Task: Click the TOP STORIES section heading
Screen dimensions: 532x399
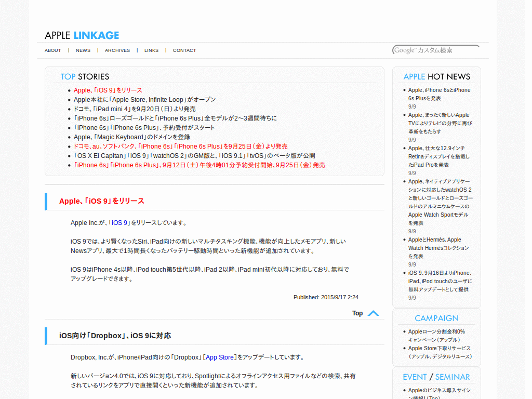Action: tap(85, 77)
